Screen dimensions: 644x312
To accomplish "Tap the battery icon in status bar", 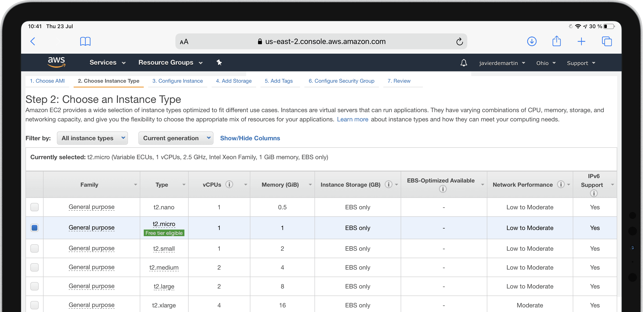I will 609,26.
